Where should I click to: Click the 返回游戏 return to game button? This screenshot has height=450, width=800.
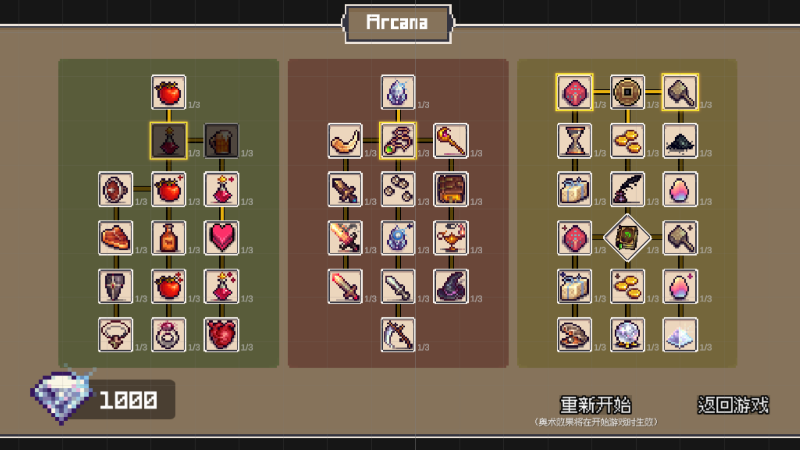point(733,405)
